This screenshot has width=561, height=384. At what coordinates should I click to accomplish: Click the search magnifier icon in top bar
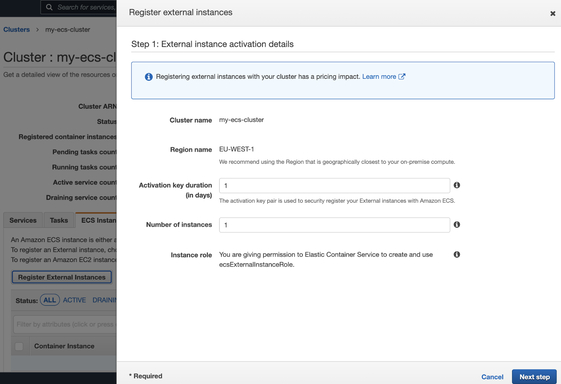(x=49, y=7)
